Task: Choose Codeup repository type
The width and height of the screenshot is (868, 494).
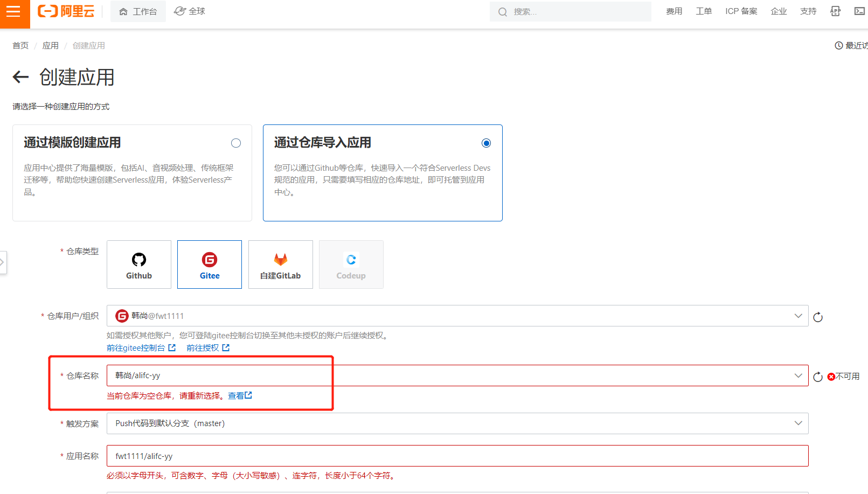Action: pyautogui.click(x=351, y=265)
